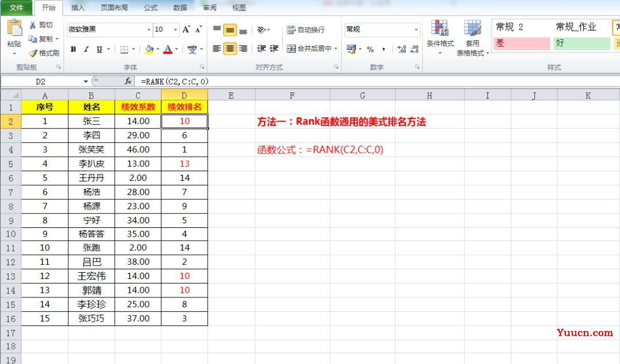The height and width of the screenshot is (364, 620).
Task: Decrease indent icon
Action: [x=261, y=49]
